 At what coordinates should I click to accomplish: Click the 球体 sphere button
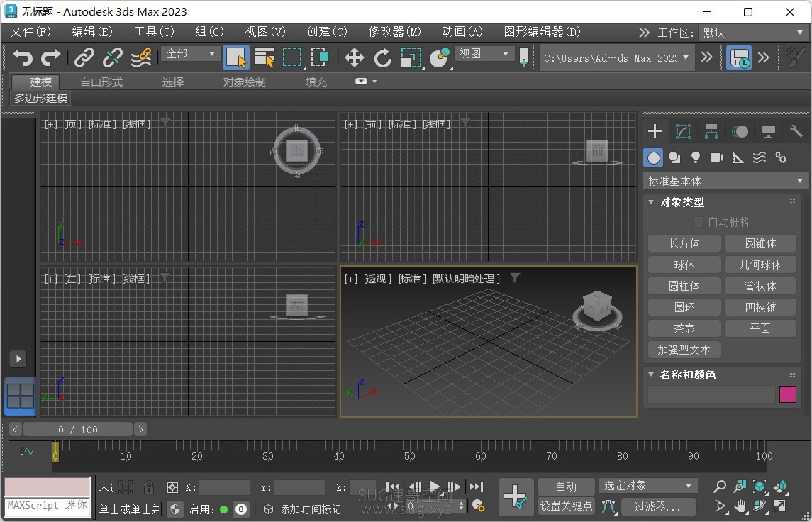coord(684,265)
